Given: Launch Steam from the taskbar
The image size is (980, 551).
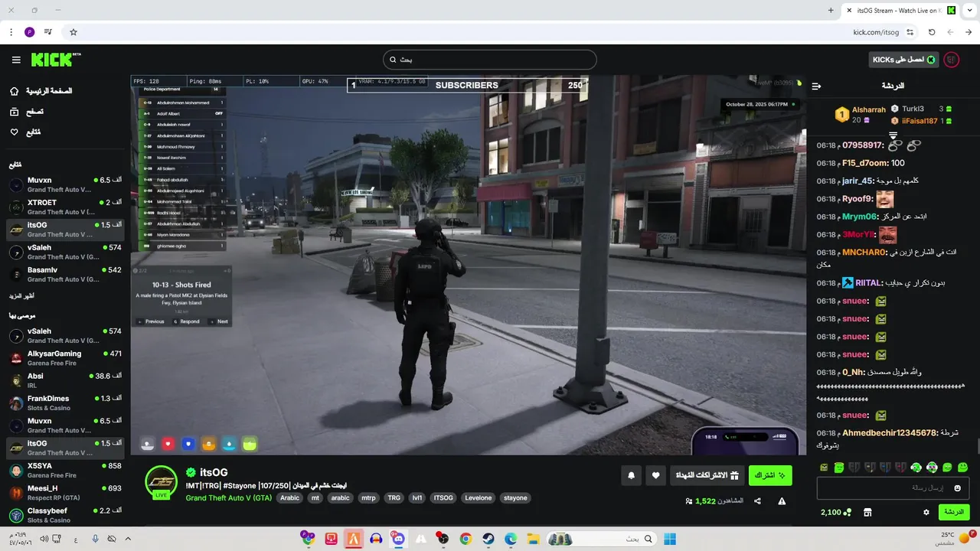Looking at the screenshot, I should pos(488,540).
